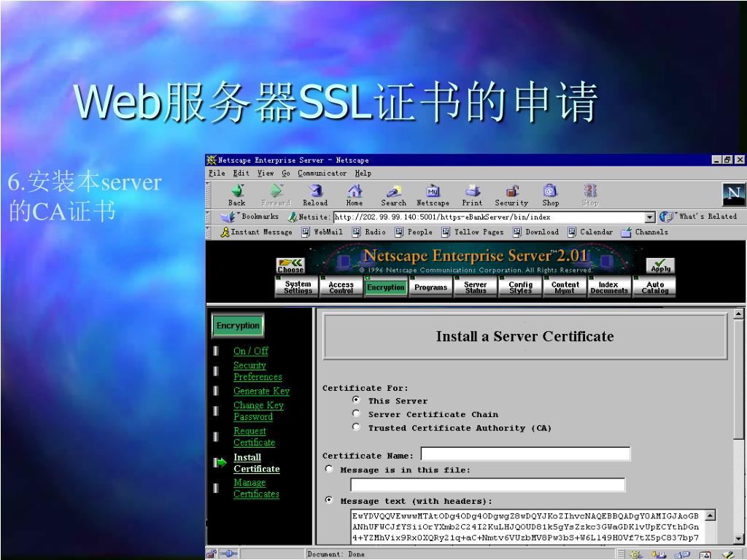Open Manage Certificates link

[x=256, y=488]
